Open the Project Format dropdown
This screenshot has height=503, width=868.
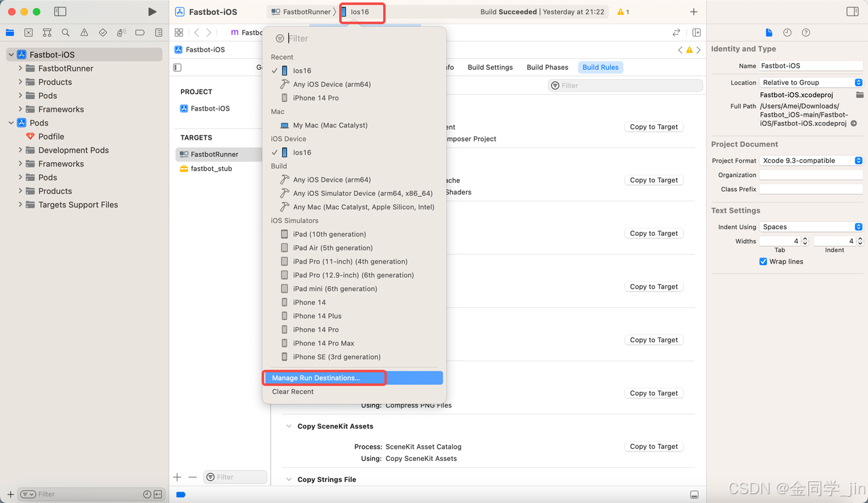click(811, 161)
